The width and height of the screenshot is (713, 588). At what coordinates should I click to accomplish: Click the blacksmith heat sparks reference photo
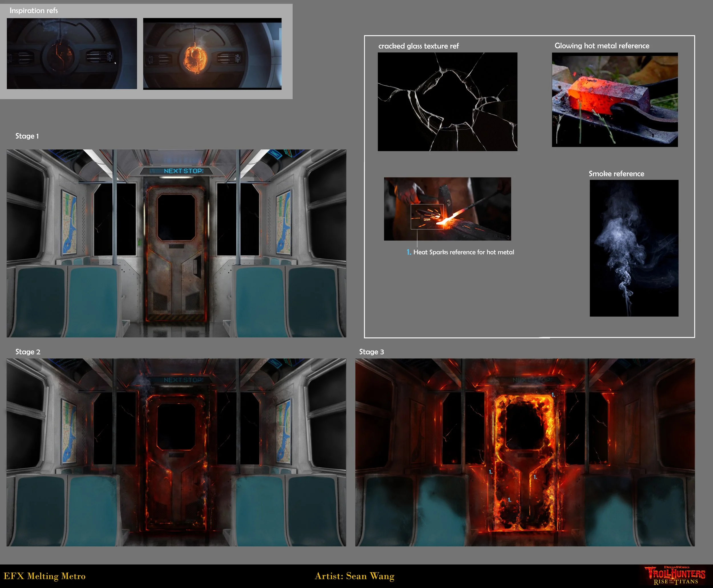pyautogui.click(x=447, y=209)
